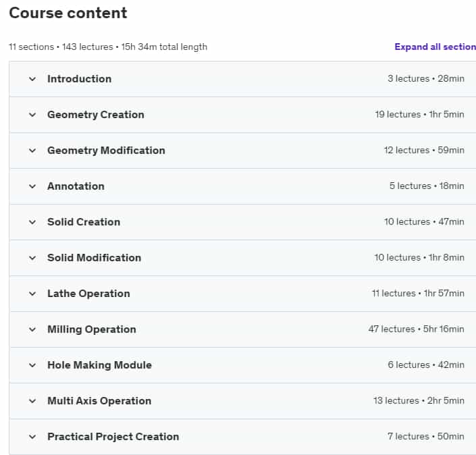Open the Hole Making Module chevron
Viewport: 476px width, 455px height.
(x=32, y=365)
